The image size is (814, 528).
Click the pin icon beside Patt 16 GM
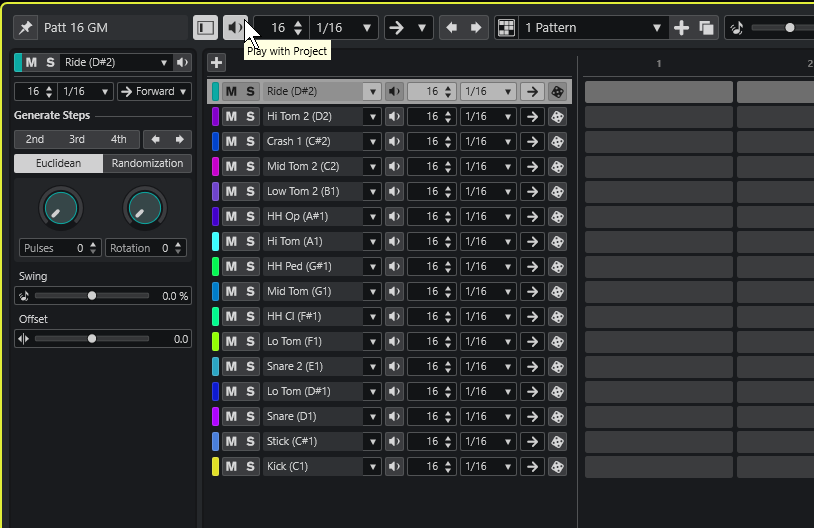coord(25,28)
